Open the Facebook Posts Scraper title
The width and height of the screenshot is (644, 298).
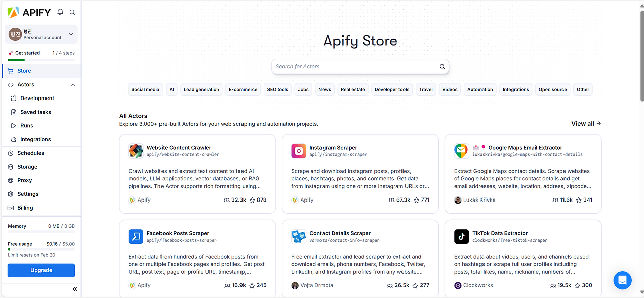178,233
